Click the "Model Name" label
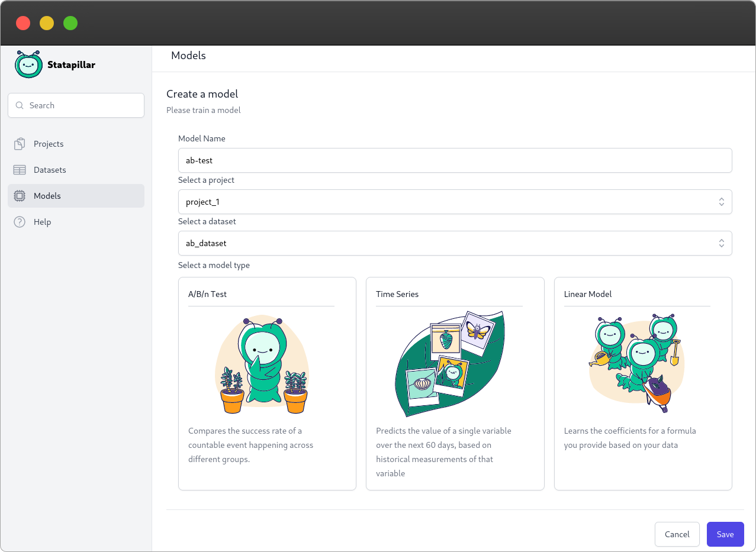 [202, 138]
